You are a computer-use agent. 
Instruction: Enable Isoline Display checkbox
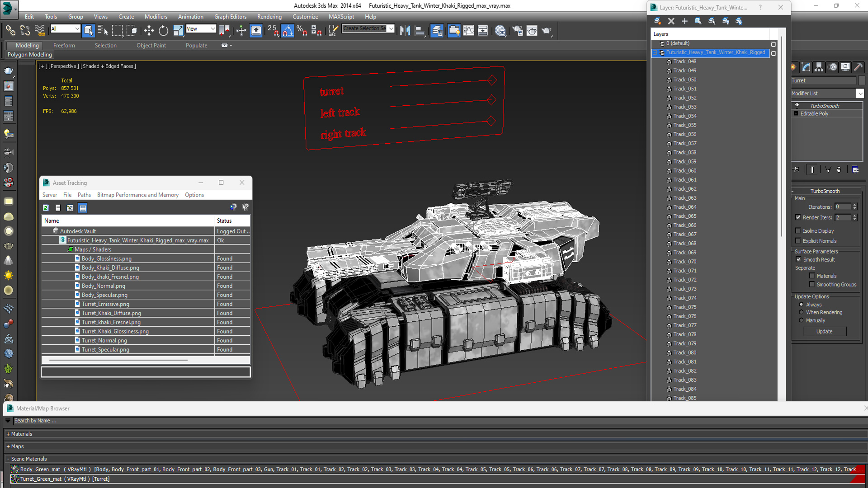pos(798,231)
